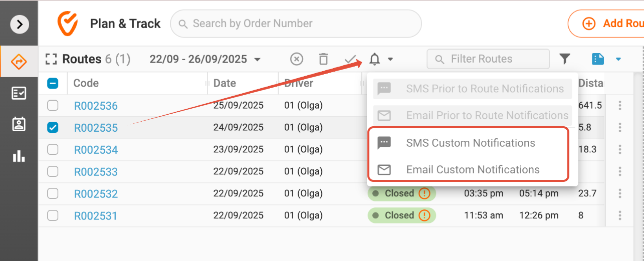Screen dimensions: 644x261
Task: Open the Routes icon in sidebar
Action: coord(19,61)
